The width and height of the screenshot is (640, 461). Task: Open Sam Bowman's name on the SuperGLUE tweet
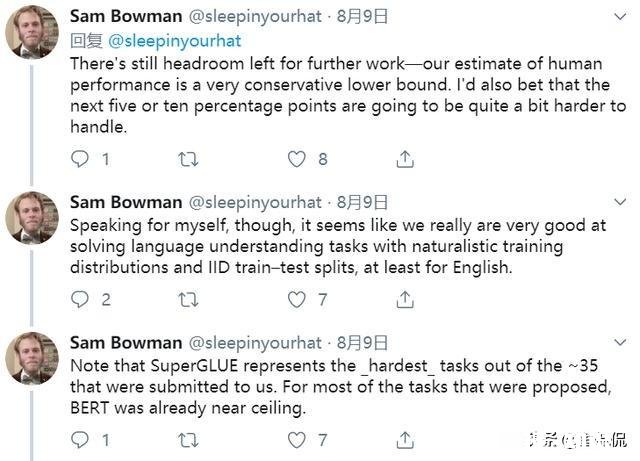pos(125,343)
